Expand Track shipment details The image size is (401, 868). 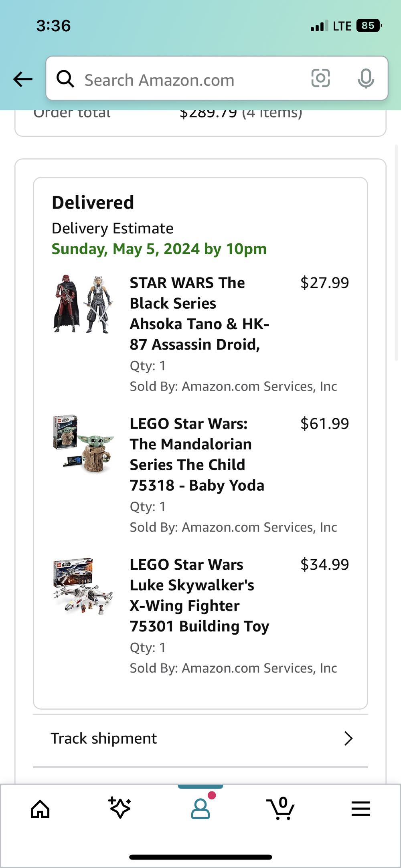348,738
